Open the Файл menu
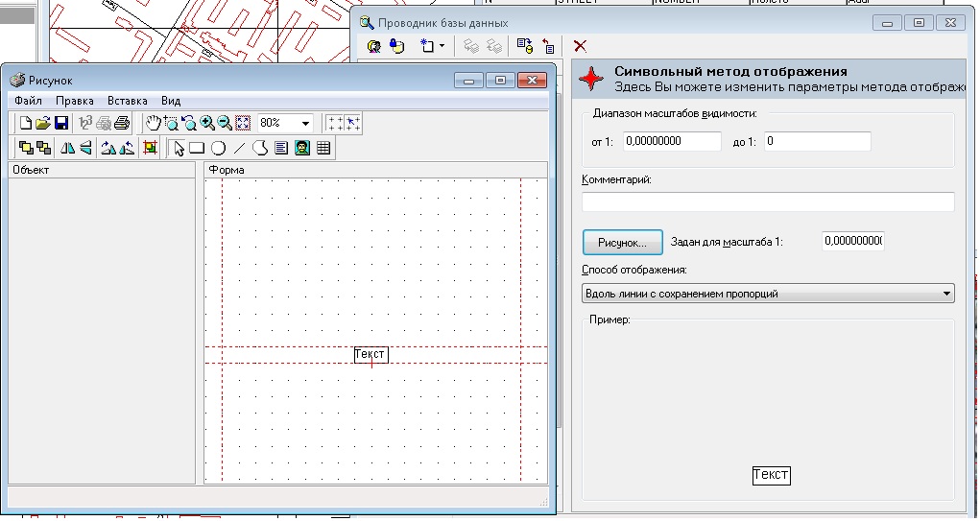980x521 pixels. (x=28, y=101)
